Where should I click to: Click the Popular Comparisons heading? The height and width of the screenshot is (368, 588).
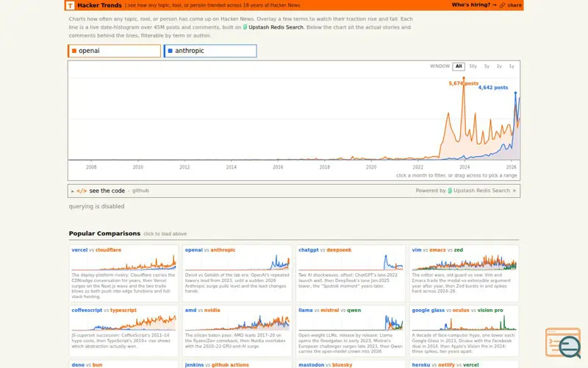[x=104, y=233]
